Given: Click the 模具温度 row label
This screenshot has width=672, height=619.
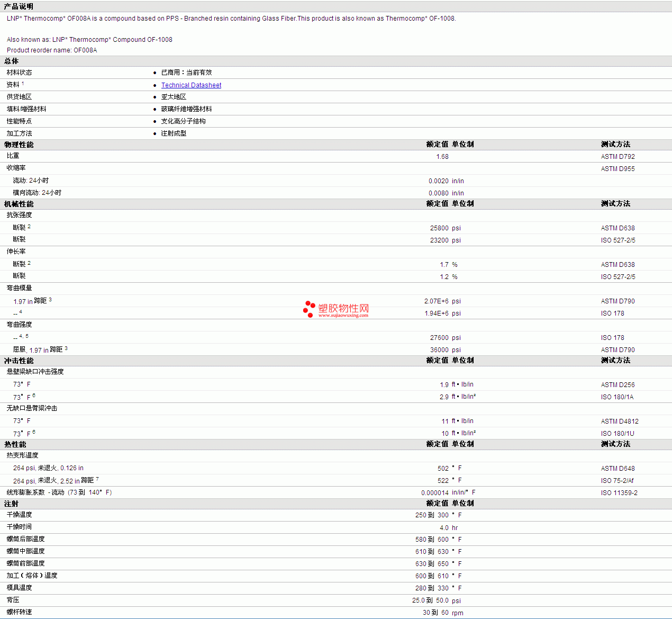Looking at the screenshot, I should click(19, 588).
